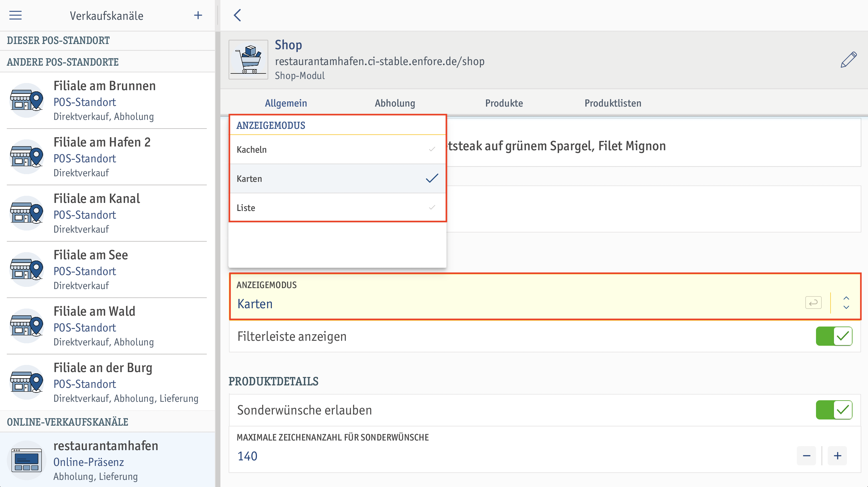Select Kacheln display mode
868x487 pixels.
(338, 149)
